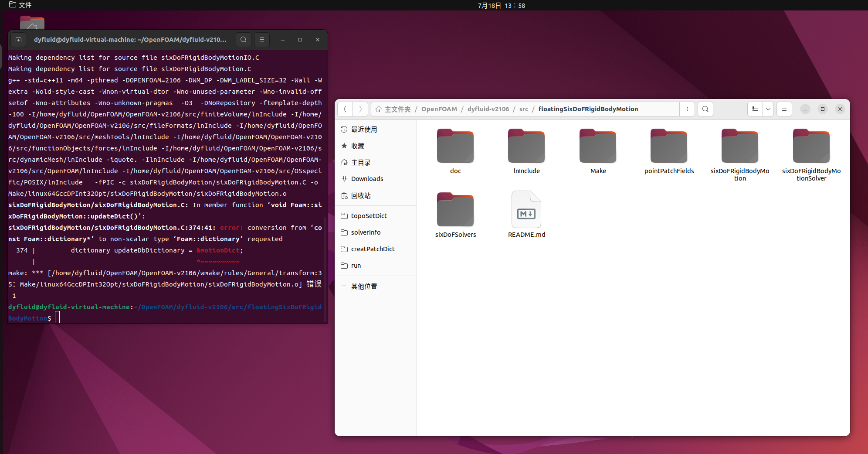Maximize the file manager window
Viewport: 868px width, 454px height.
pyautogui.click(x=823, y=109)
